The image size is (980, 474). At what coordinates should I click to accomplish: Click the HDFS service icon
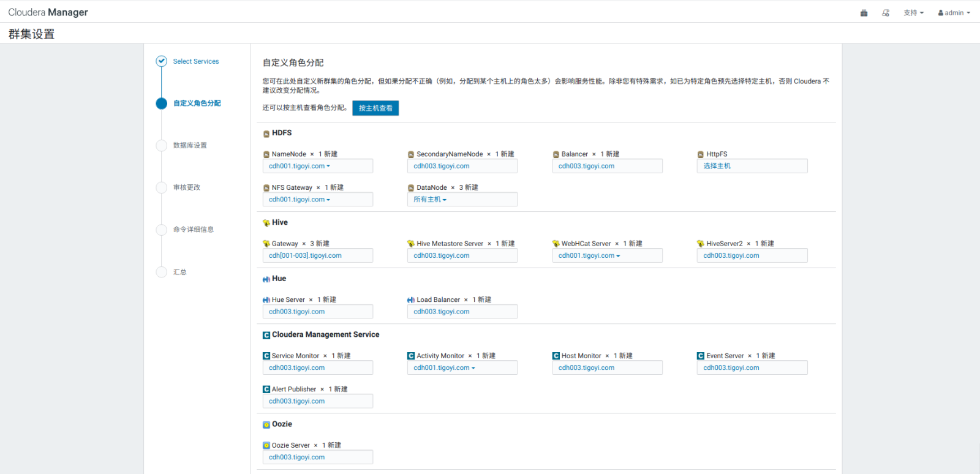point(266,134)
